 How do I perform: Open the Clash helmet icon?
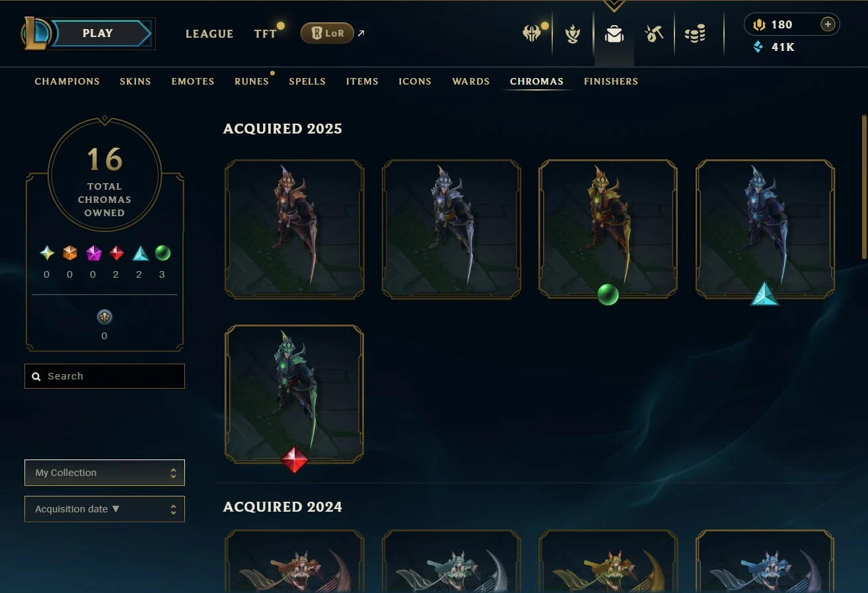coord(532,33)
